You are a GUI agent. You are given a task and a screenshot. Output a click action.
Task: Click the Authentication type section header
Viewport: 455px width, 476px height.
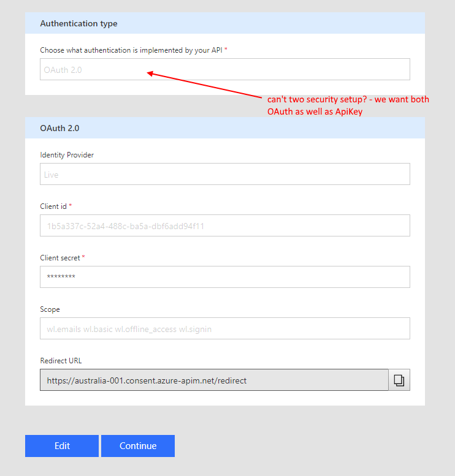click(x=78, y=24)
